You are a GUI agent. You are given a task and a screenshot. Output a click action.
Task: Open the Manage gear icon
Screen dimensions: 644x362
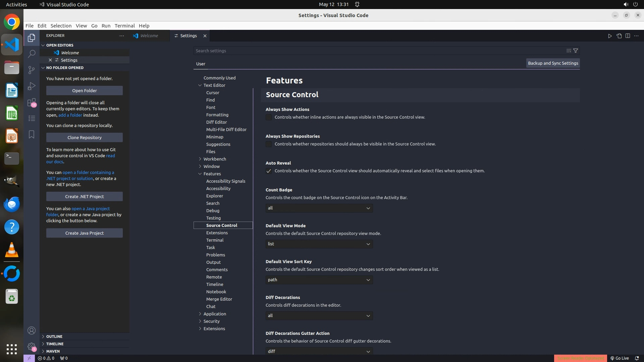(32, 347)
